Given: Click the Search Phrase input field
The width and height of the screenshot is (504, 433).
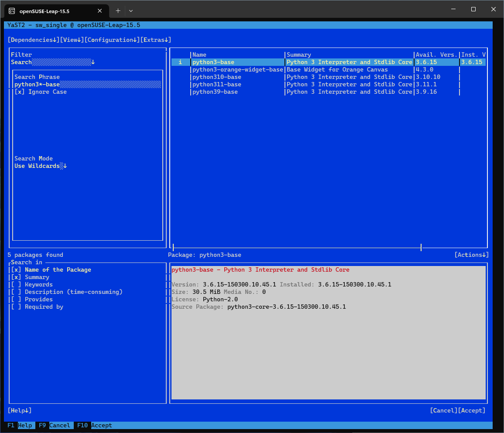Looking at the screenshot, I should point(87,85).
